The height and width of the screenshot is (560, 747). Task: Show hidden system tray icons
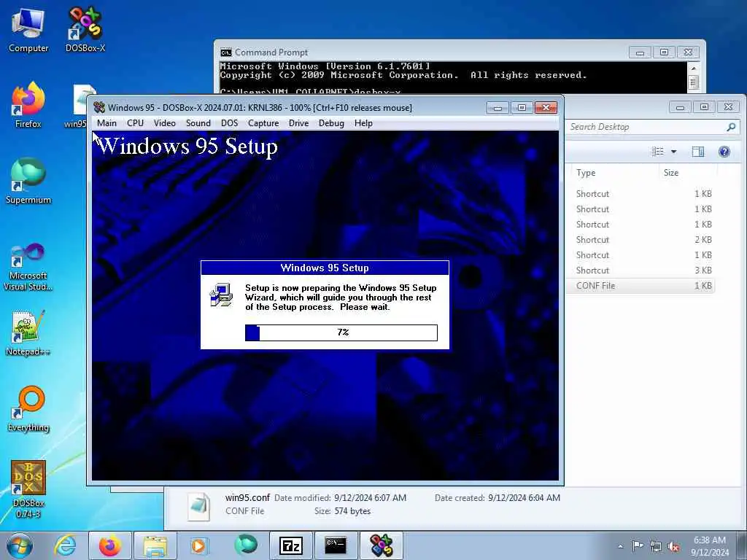[620, 546]
